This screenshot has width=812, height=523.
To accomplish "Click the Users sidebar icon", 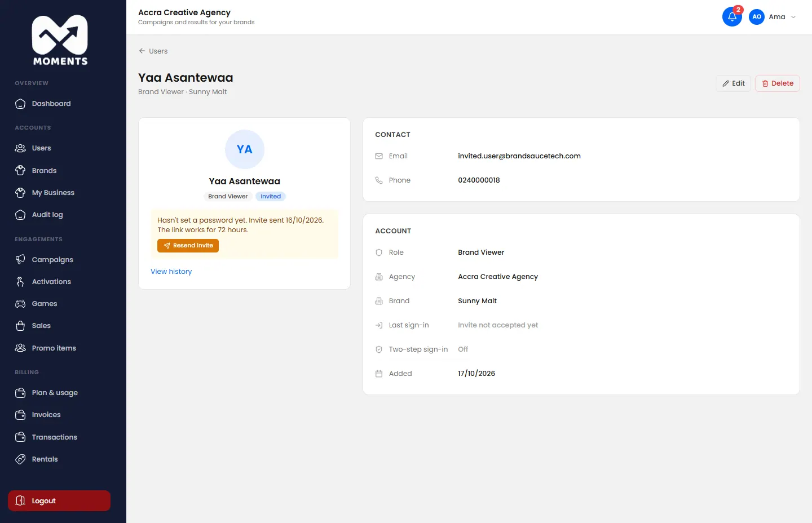I will click(20, 148).
